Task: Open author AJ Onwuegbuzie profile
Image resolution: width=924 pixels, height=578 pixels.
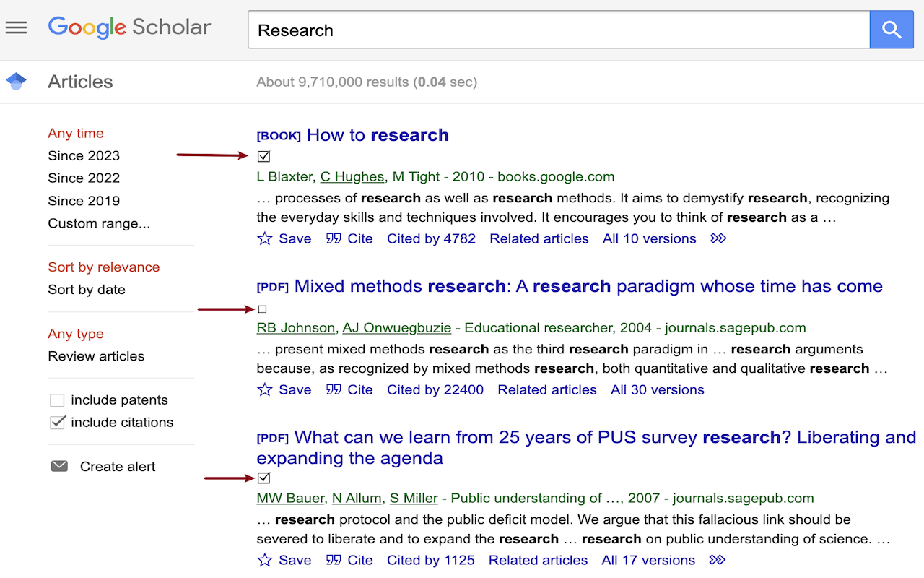Action: click(x=397, y=327)
